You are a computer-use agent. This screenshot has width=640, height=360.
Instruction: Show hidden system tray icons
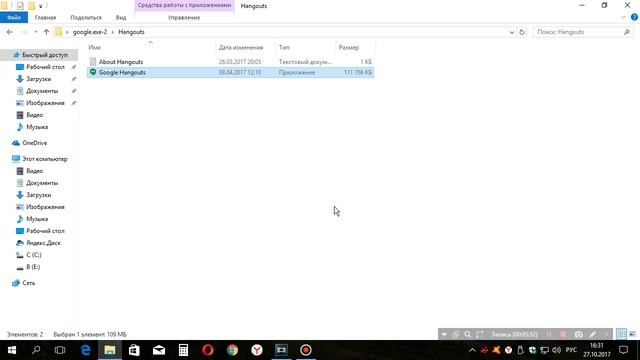(x=472, y=350)
